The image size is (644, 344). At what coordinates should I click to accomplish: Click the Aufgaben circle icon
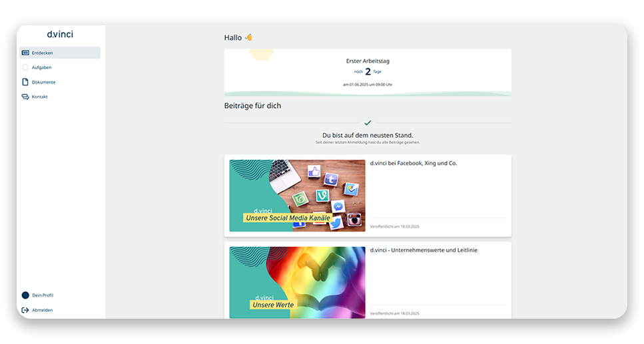pyautogui.click(x=25, y=67)
